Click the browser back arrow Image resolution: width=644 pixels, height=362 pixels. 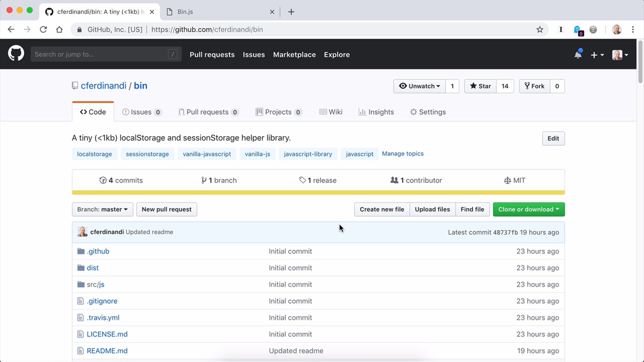11,29
